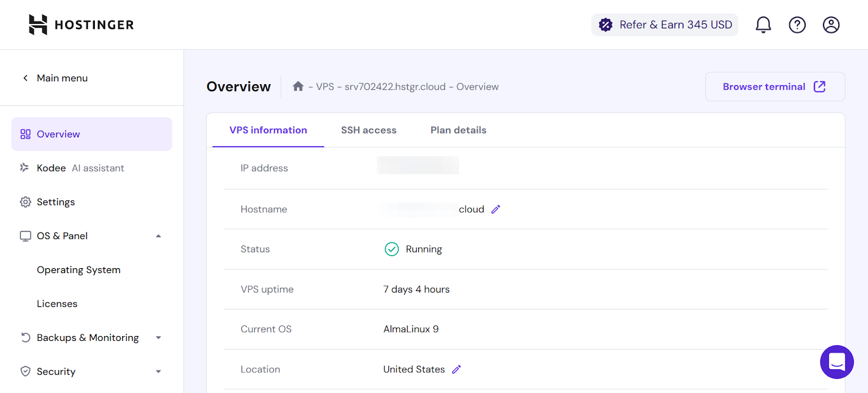Click the 7 days 4 hours uptime value
This screenshot has height=393, width=868.
click(417, 289)
